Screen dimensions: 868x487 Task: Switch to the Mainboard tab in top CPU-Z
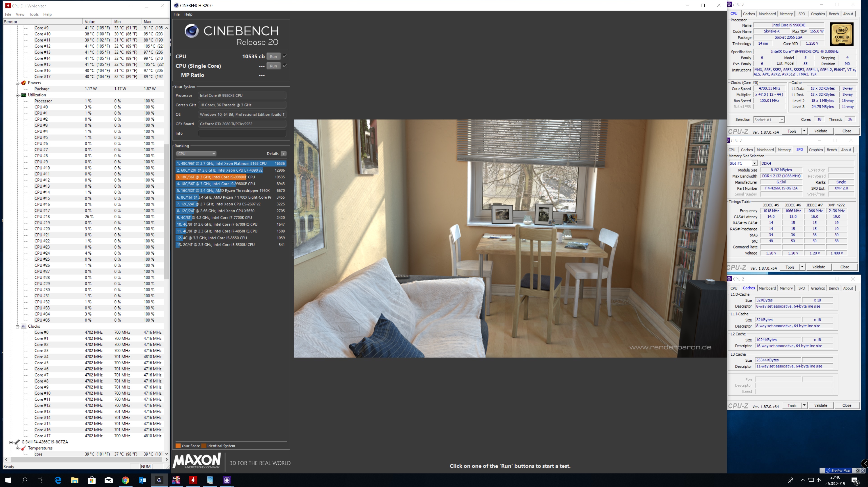click(767, 14)
